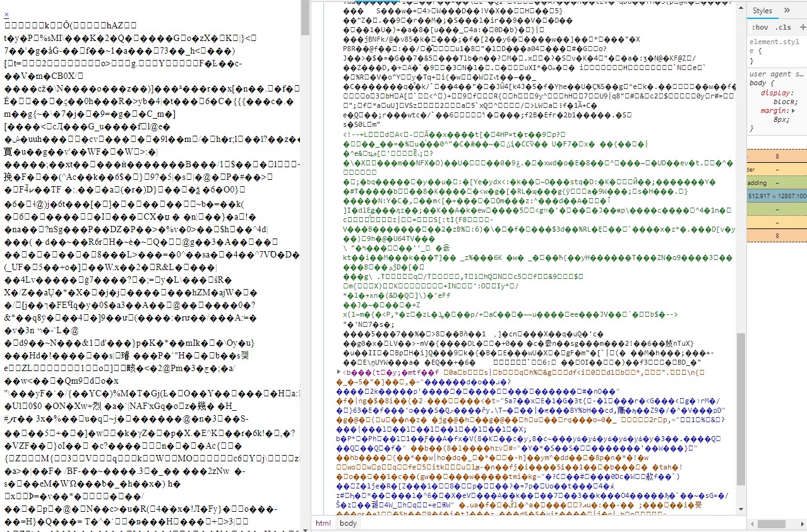Image resolution: width=807 pixels, height=532 pixels.
Task: Click the top margin value 8 in box model
Action: [777, 156]
